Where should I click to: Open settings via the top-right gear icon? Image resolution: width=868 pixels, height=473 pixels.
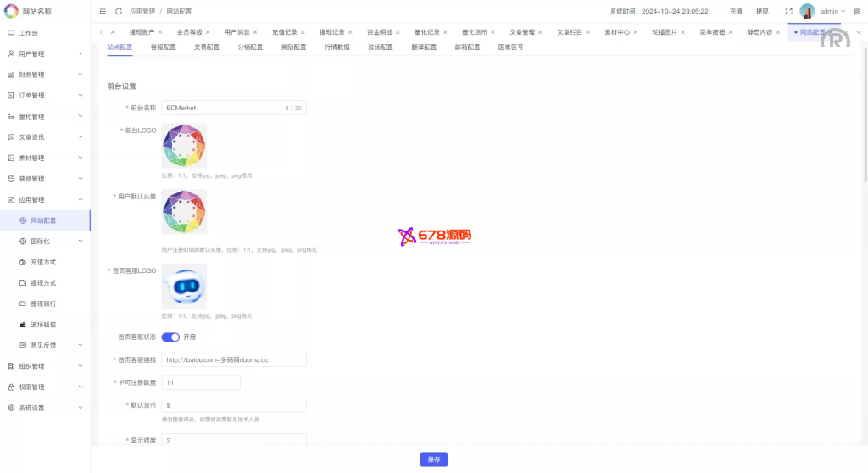pos(857,12)
